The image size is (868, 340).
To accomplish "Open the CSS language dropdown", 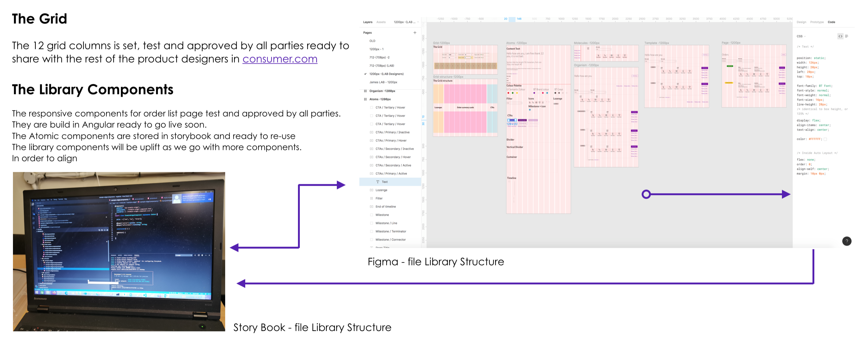I will (801, 36).
